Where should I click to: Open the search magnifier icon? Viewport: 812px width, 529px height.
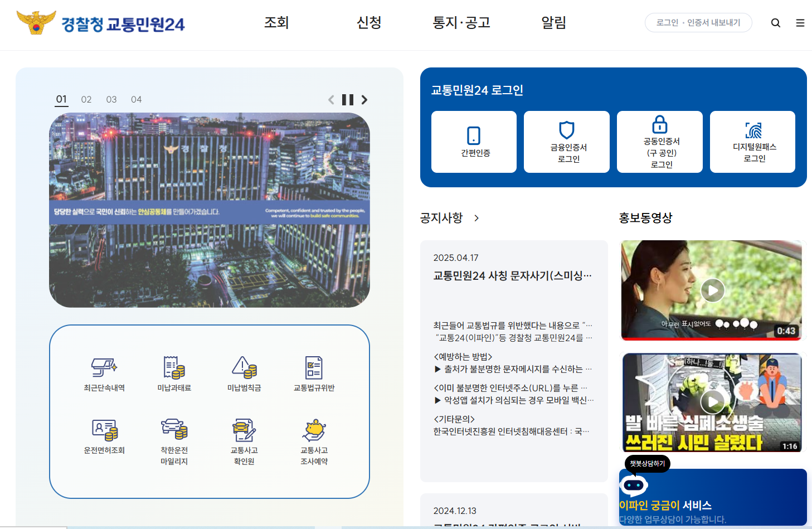tap(776, 23)
